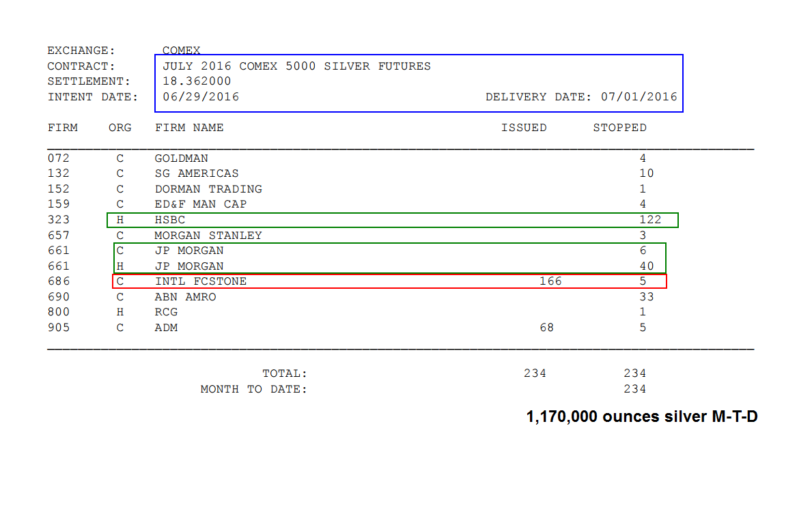Screen dimensions: 812x510
Task: Click the MORGAN STANLEY firm name
Action: [208, 235]
